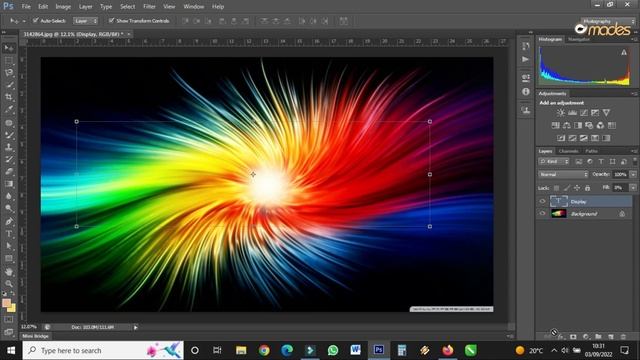Open the Photography workspace dropdown
This screenshot has width=640, height=360.
(x=608, y=21)
